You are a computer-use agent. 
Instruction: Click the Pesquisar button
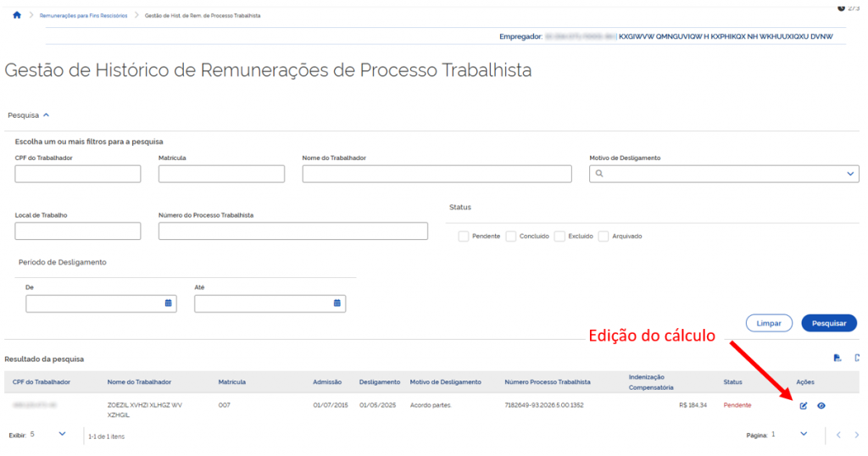coord(829,323)
